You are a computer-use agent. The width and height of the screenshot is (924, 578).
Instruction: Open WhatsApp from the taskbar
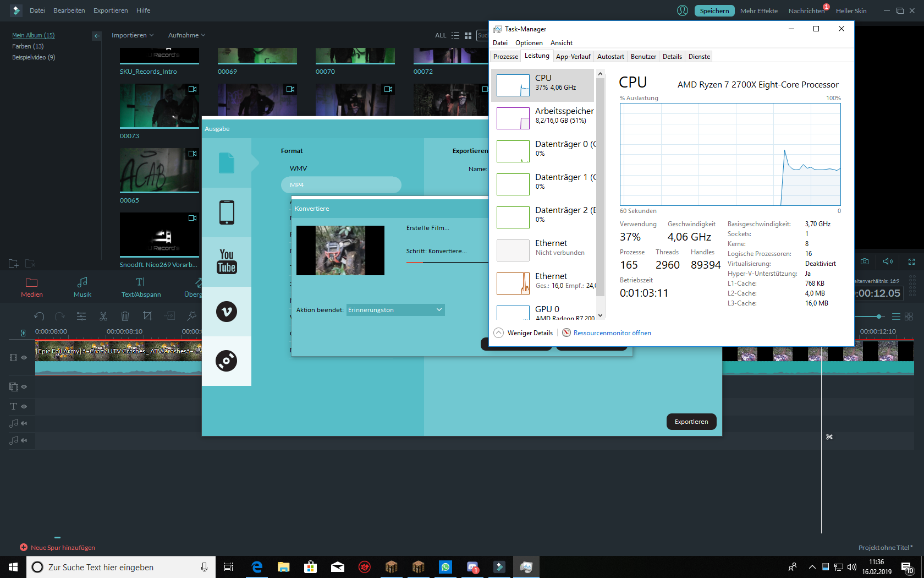coord(446,567)
